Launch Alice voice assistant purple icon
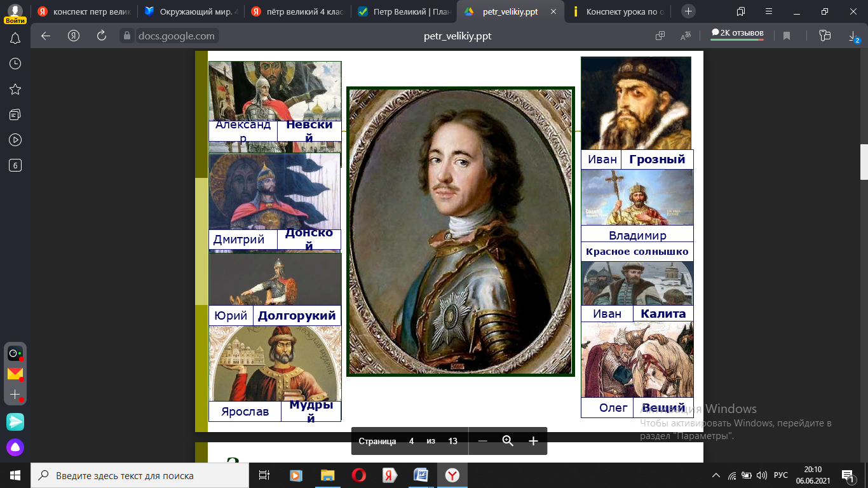Viewport: 868px width, 488px height. pos(15,447)
